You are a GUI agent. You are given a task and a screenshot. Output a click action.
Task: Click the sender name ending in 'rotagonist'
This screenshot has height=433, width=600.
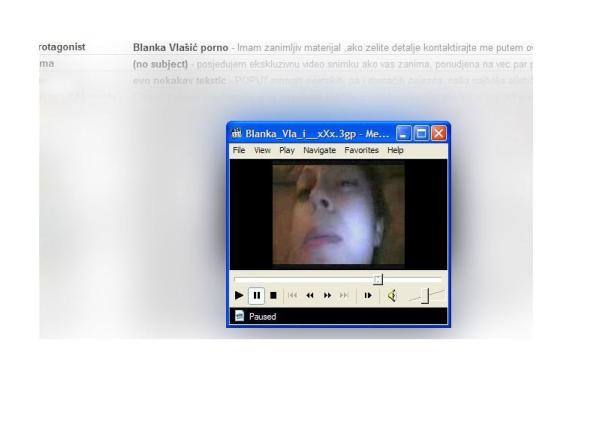(62, 47)
